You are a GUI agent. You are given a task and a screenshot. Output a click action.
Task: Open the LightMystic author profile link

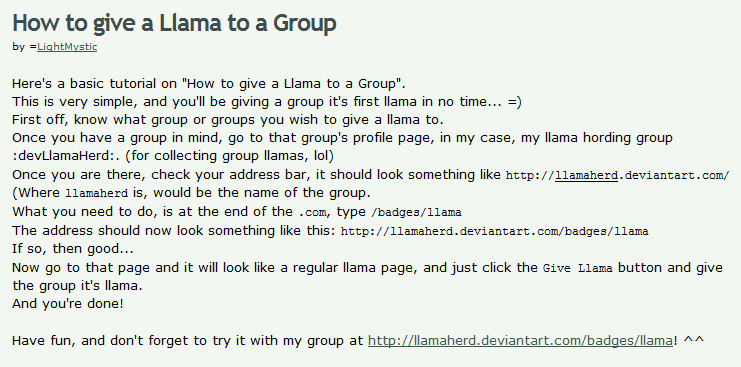(67, 47)
